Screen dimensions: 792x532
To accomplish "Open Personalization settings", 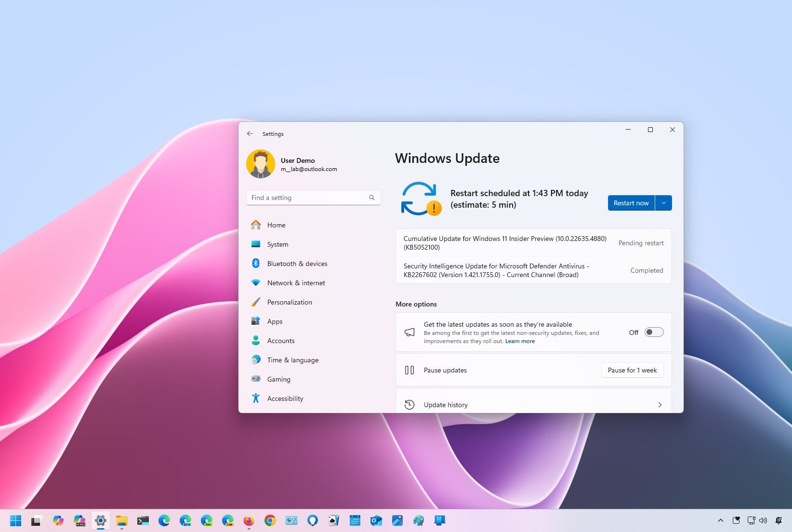I will [290, 302].
